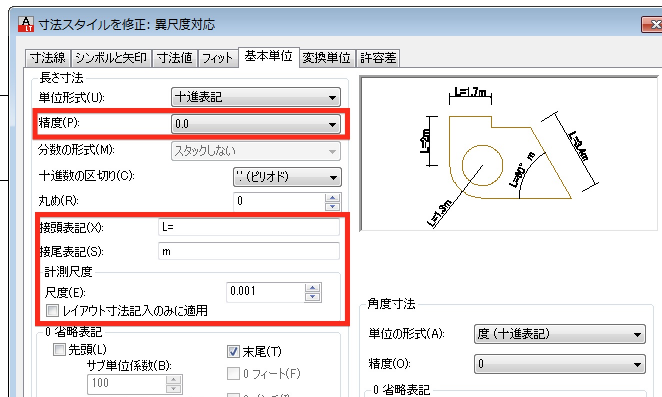The image size is (662, 397).
Task: Open 単位の形式(A) angle units dropdown
Action: [x=560, y=334]
